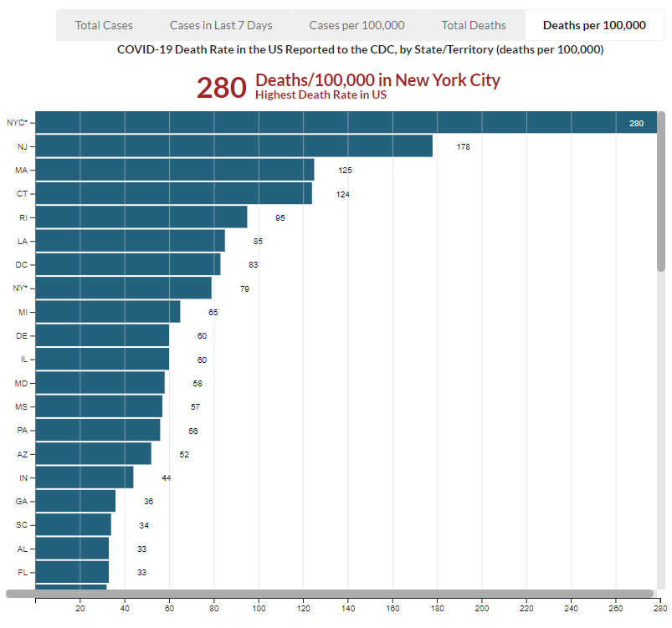
Task: Select the IL bar in the chart
Action: 102,359
